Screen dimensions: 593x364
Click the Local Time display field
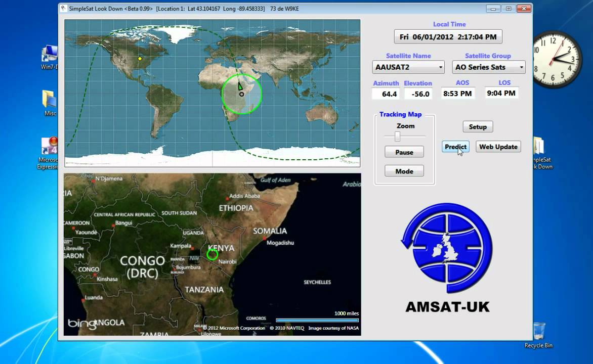(x=448, y=37)
